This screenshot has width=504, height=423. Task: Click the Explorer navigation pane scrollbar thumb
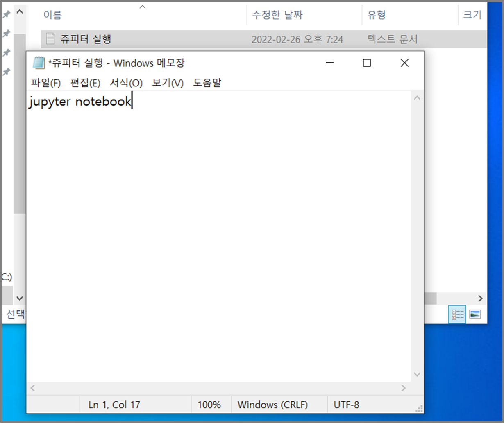[x=19, y=123]
